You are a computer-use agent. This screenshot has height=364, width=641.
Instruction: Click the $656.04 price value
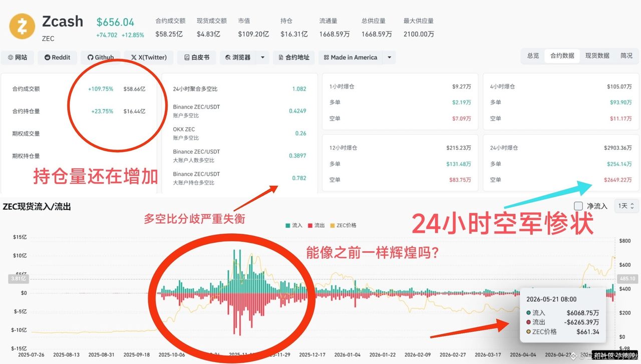tap(115, 22)
